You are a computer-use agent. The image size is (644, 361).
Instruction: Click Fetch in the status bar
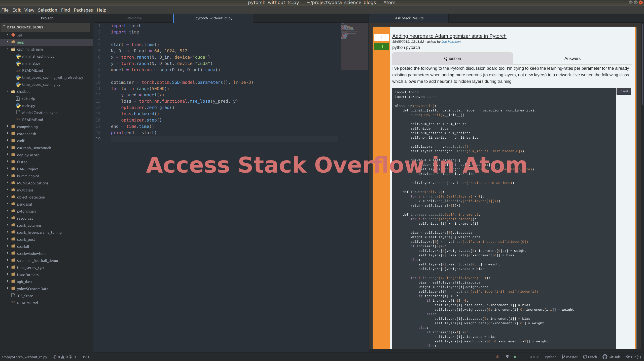(x=590, y=357)
